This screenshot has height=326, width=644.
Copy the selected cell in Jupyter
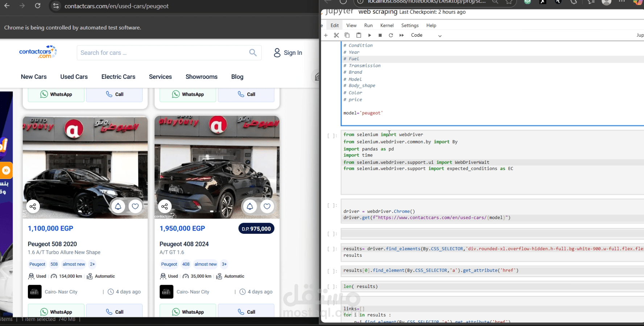[x=347, y=35]
